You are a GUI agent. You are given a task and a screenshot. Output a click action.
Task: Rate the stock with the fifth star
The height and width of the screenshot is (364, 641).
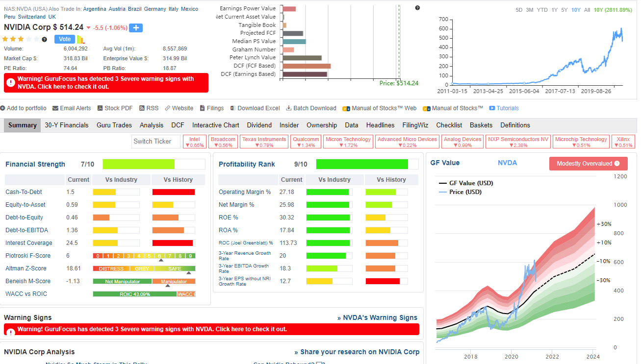(37, 39)
